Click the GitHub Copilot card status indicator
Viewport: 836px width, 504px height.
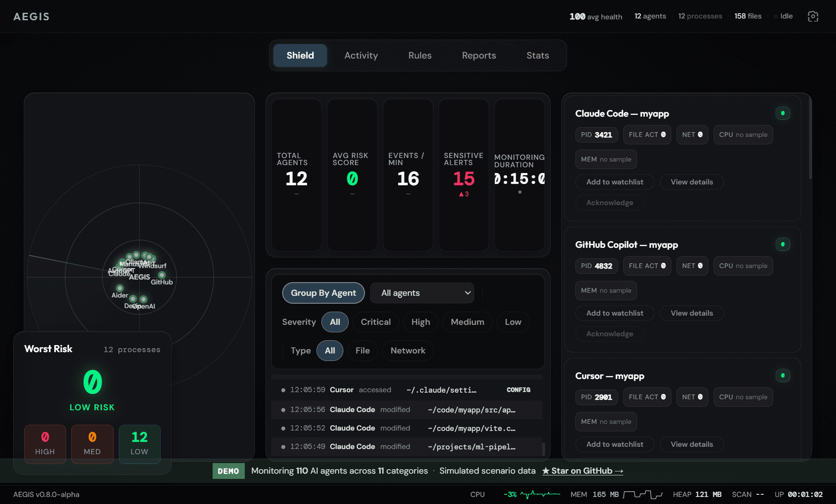point(783,244)
